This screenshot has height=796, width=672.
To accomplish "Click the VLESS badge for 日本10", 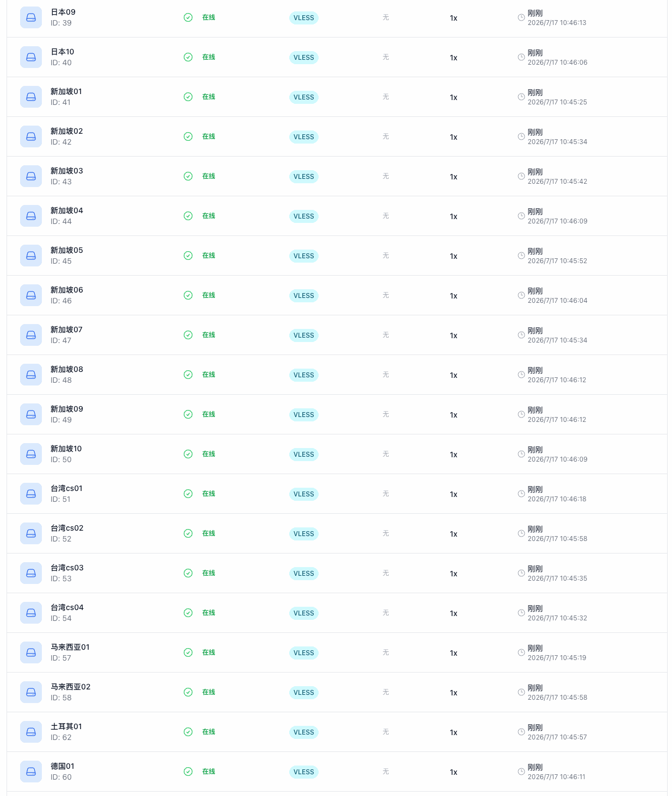I will 304,58.
